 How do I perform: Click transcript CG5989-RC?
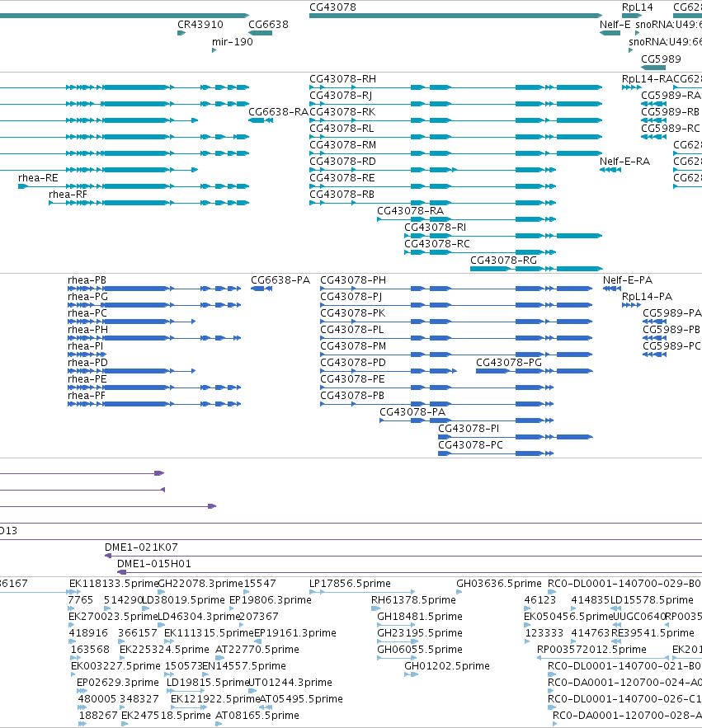(671, 129)
